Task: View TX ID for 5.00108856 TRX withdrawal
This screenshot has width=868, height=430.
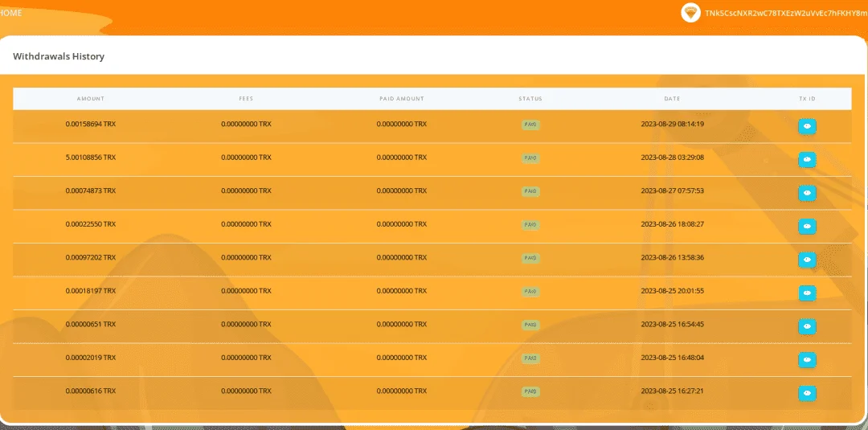Action: 807,159
